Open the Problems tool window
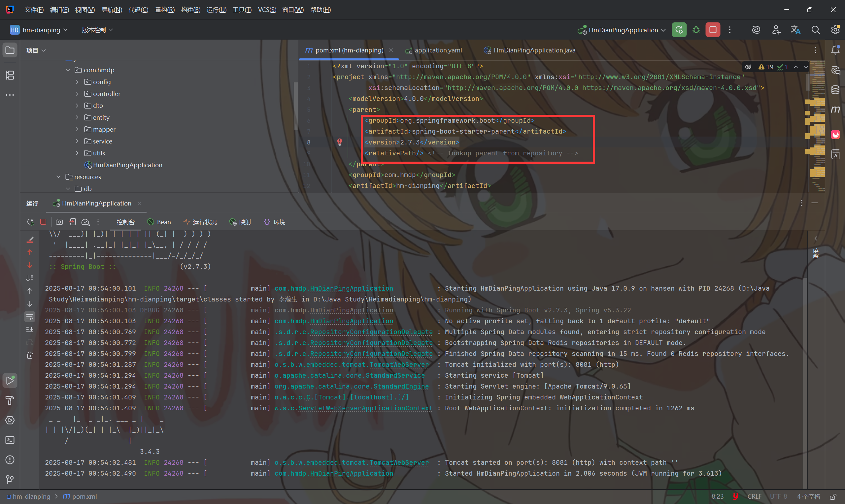The image size is (845, 504). coord(10,460)
